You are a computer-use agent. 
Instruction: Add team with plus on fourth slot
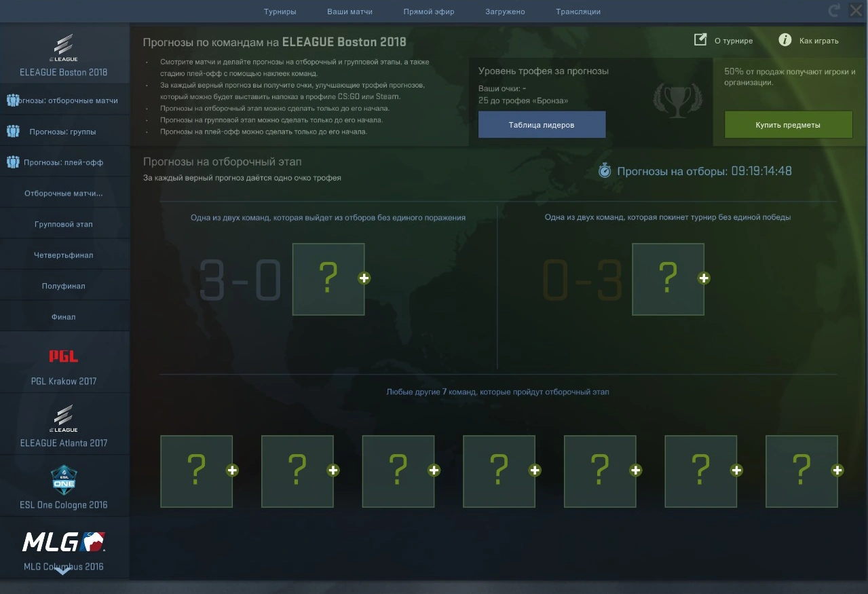click(x=535, y=470)
